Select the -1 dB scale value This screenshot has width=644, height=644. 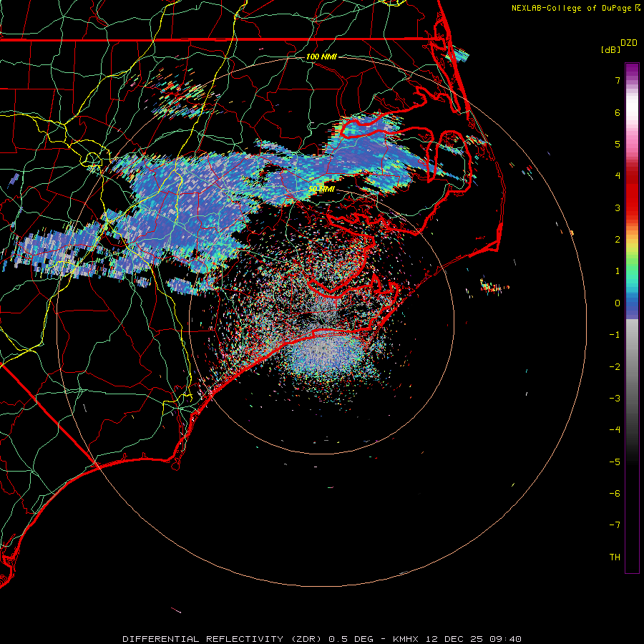(x=615, y=335)
